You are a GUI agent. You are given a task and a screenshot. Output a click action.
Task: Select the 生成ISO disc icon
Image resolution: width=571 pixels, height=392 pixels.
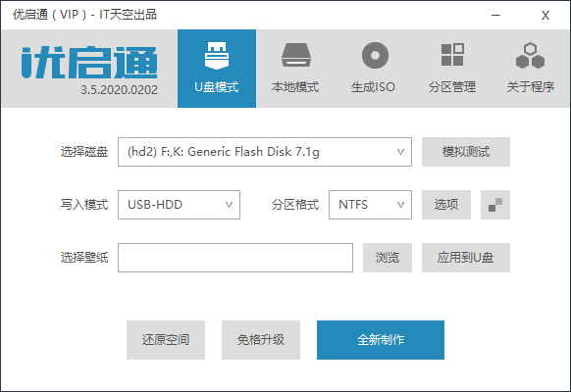[x=375, y=55]
